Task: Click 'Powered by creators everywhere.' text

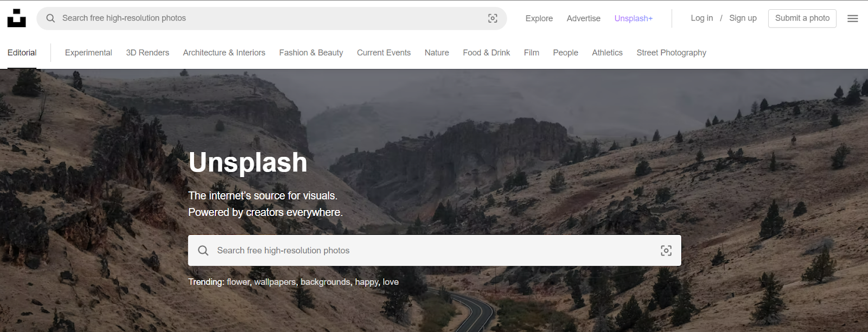Action: point(265,213)
